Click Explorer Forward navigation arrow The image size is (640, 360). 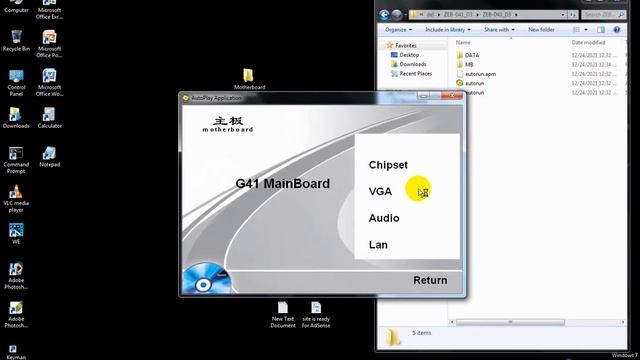[x=396, y=15]
